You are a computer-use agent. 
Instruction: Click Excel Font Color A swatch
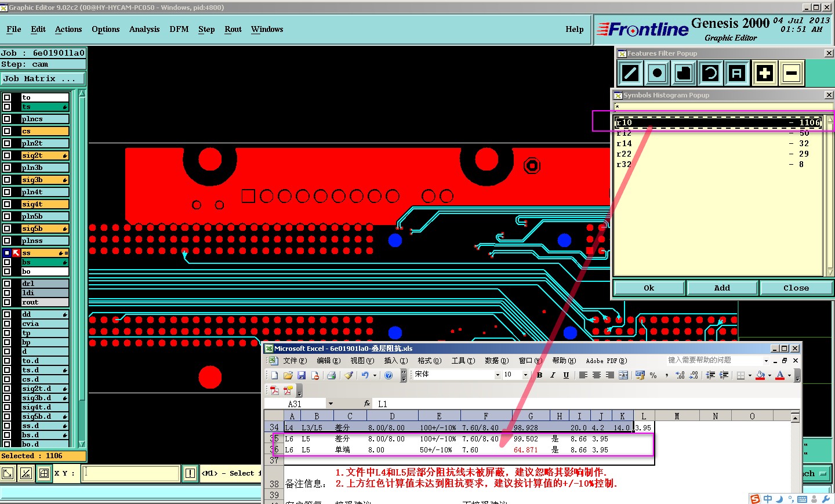(780, 375)
